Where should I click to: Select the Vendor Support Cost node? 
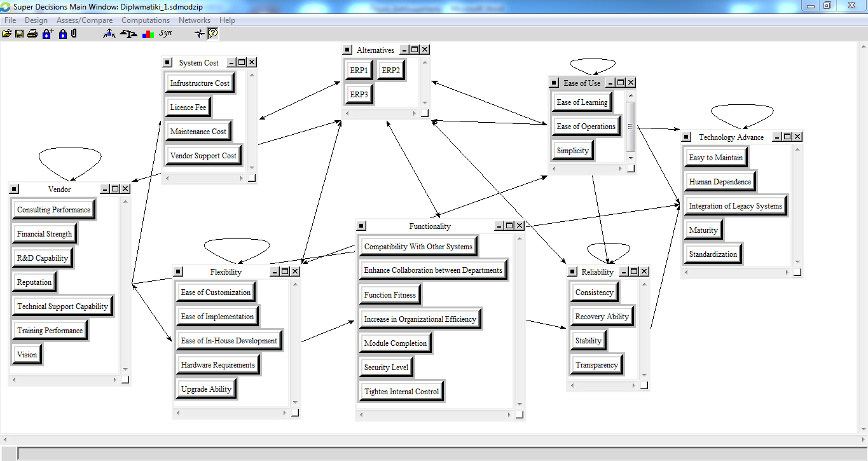coord(203,156)
